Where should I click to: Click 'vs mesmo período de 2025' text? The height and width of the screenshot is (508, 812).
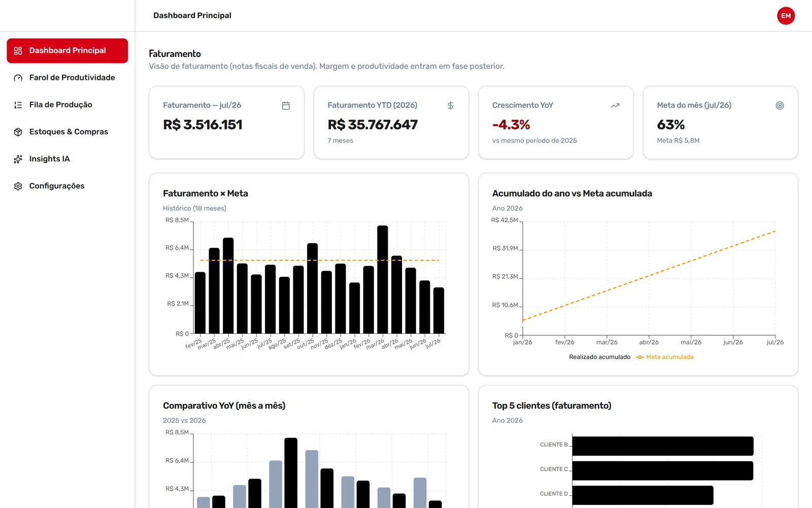pyautogui.click(x=534, y=141)
